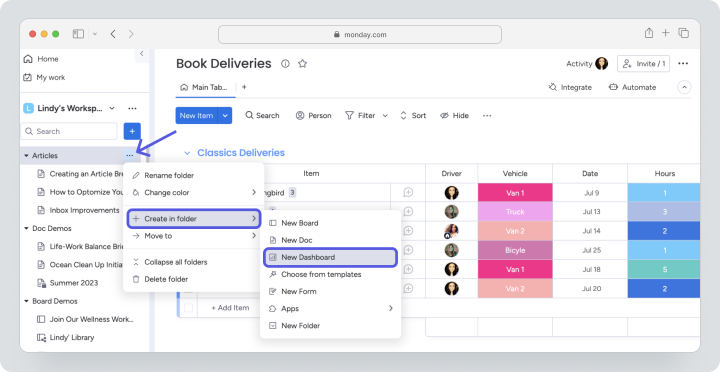Select New Form
Viewport: 720px width, 372px height.
[330, 291]
